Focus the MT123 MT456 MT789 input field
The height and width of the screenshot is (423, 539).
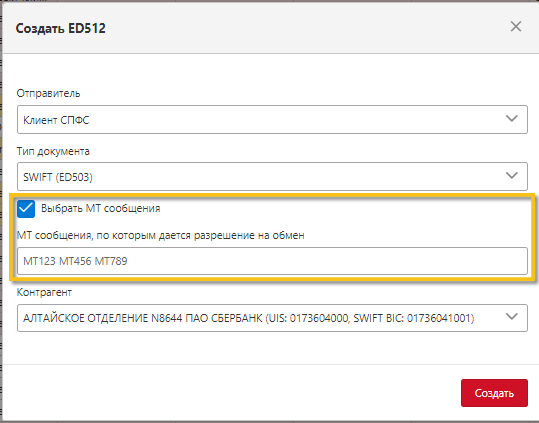point(272,261)
